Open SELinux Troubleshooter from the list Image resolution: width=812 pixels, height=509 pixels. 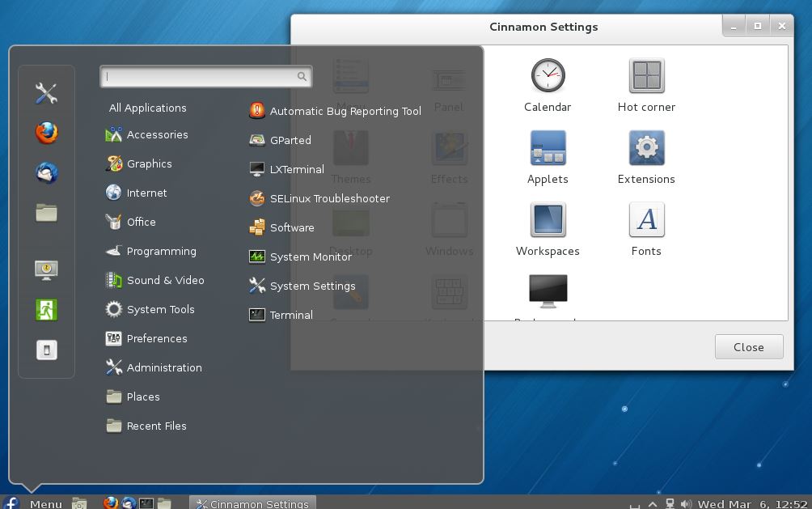click(x=319, y=198)
